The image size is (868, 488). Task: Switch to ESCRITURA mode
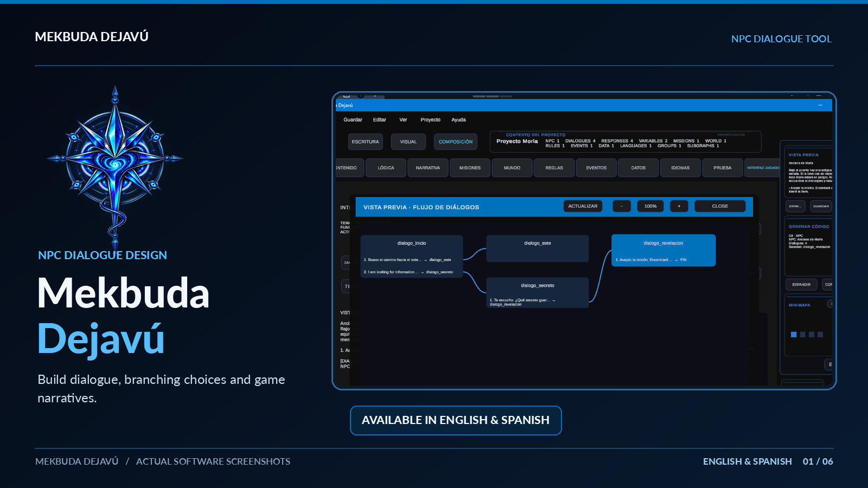[x=365, y=142]
